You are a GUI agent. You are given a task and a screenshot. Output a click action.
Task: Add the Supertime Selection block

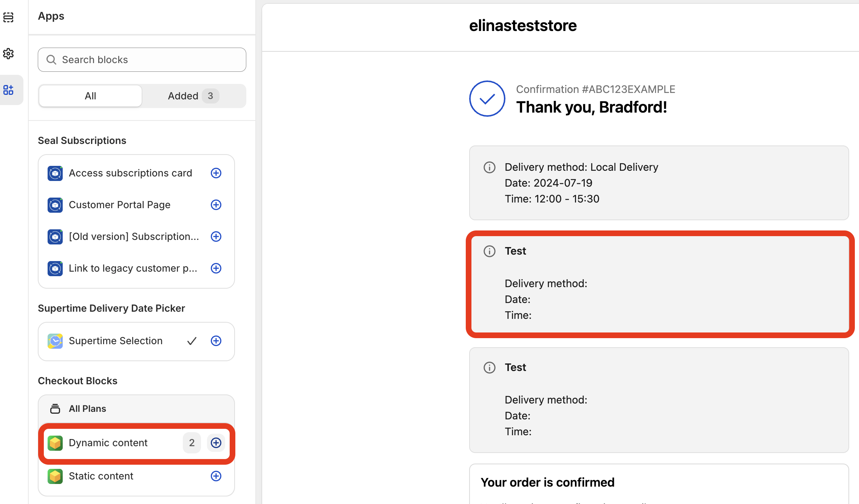216,341
